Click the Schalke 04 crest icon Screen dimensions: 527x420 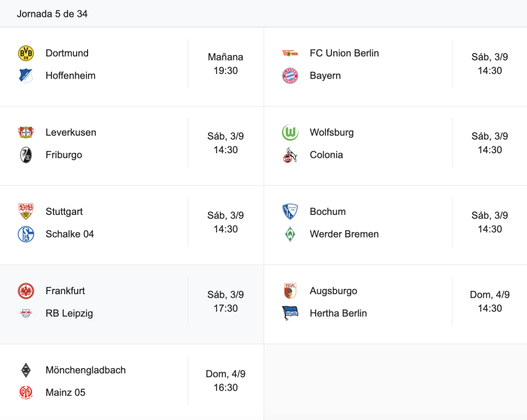coord(26,234)
